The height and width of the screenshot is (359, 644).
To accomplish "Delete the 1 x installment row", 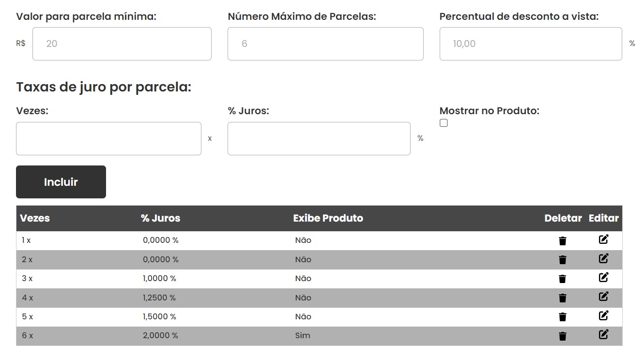I will 562,241.
